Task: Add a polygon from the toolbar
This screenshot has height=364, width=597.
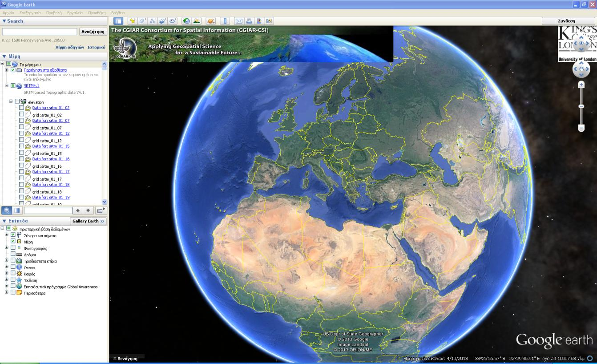Action: (x=143, y=21)
